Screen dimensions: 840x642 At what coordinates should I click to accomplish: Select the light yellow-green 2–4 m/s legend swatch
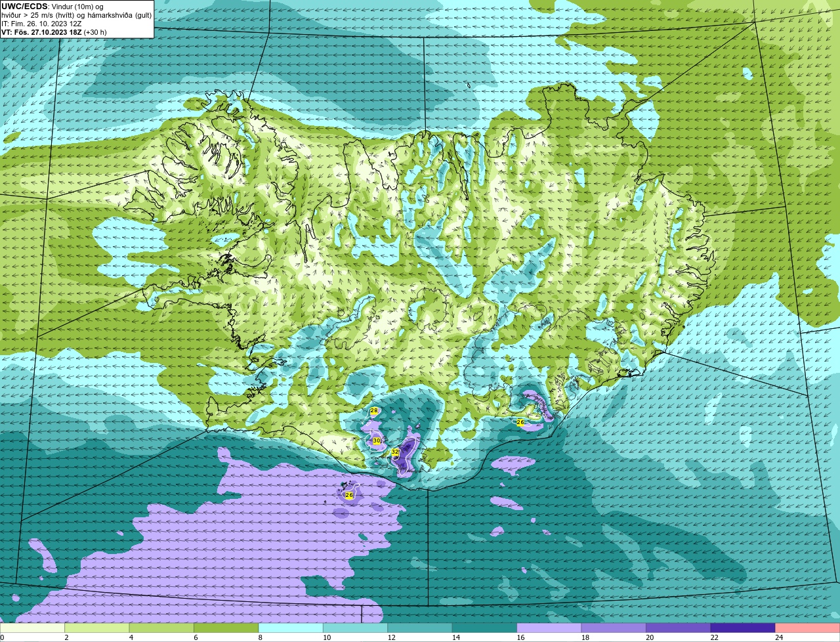[x=97, y=628]
